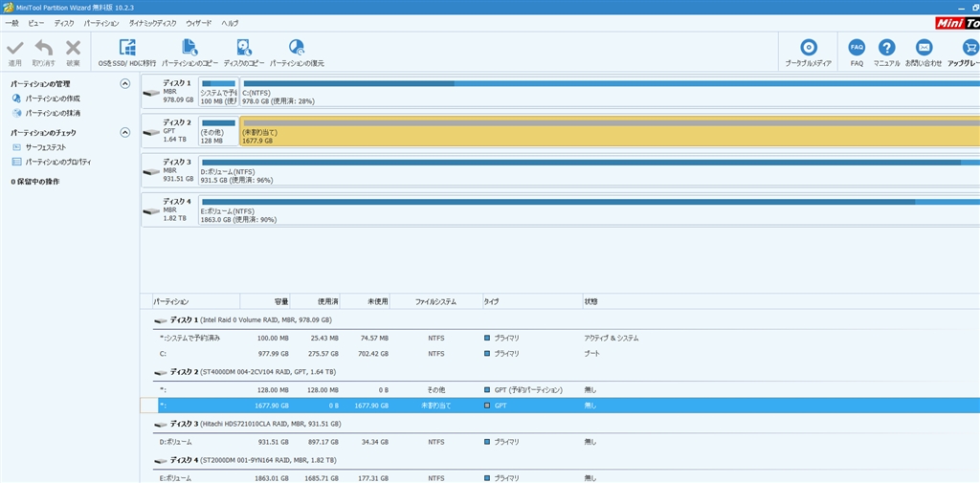
Task: Click the FAQ icon in the toolbar
Action: (857, 48)
